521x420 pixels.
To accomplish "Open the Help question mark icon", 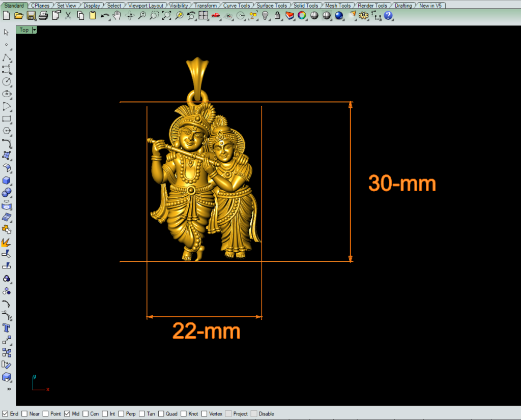I will 389,16.
